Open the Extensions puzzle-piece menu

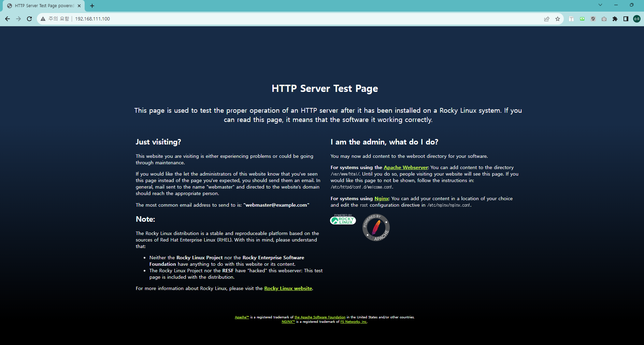tap(615, 19)
